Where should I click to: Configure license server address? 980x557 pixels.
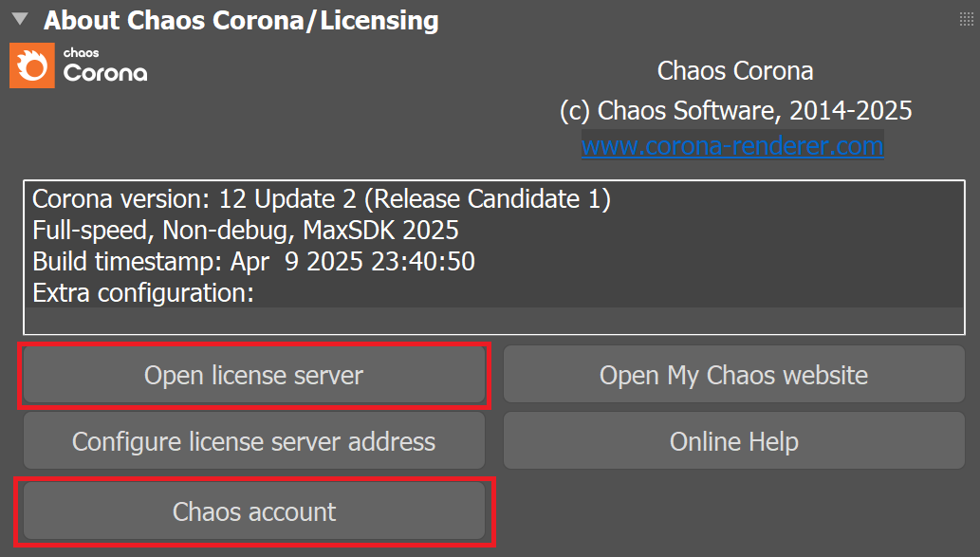[x=253, y=441]
